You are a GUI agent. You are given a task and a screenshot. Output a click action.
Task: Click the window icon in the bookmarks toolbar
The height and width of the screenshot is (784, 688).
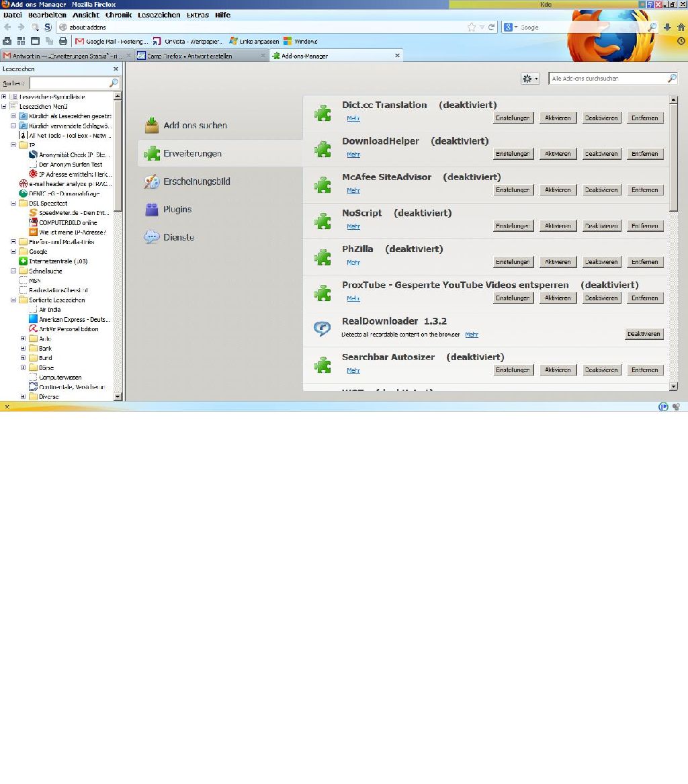(35, 41)
